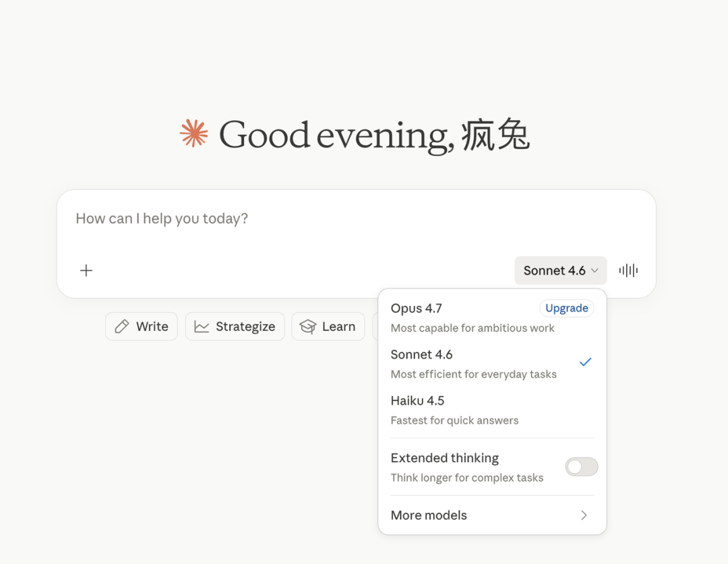Click the Strategize suggestion label
The height and width of the screenshot is (564, 728).
coord(245,327)
